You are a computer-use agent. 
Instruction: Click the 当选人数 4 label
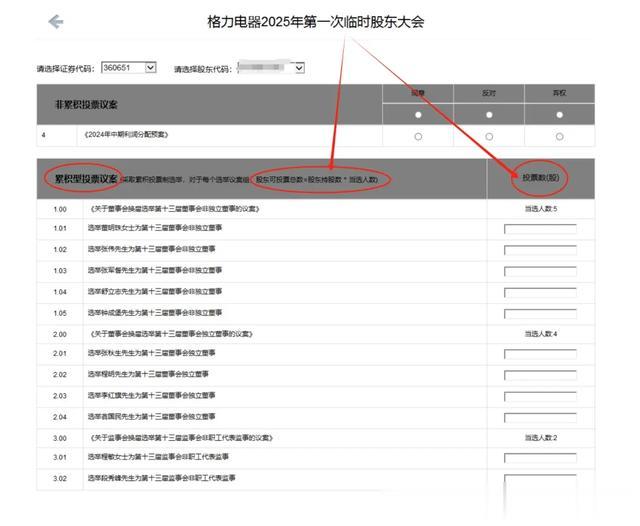click(541, 334)
